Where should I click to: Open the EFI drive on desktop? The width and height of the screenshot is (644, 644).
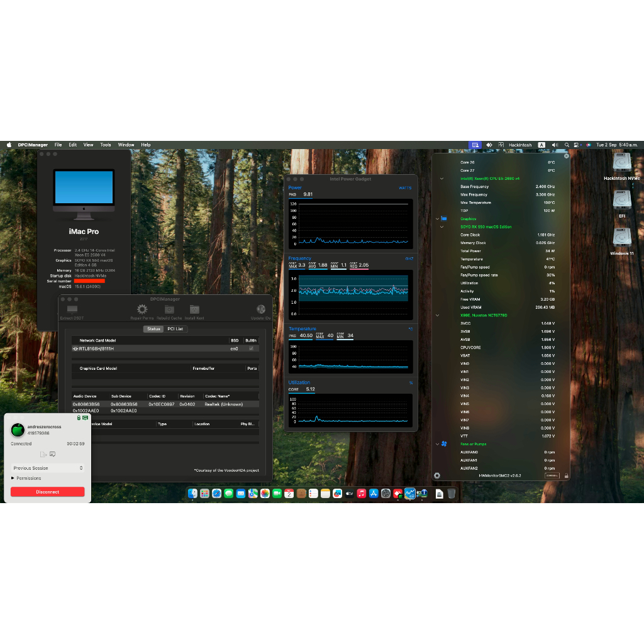point(622,201)
